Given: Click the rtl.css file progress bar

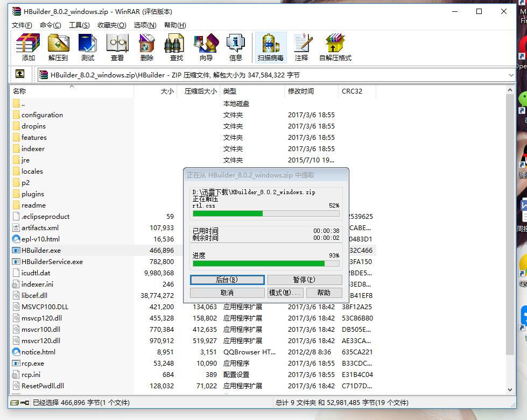Looking at the screenshot, I should (x=266, y=213).
